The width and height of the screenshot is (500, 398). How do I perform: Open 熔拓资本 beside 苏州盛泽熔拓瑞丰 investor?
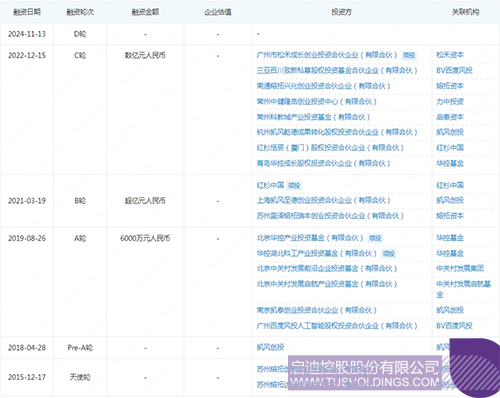point(450,216)
